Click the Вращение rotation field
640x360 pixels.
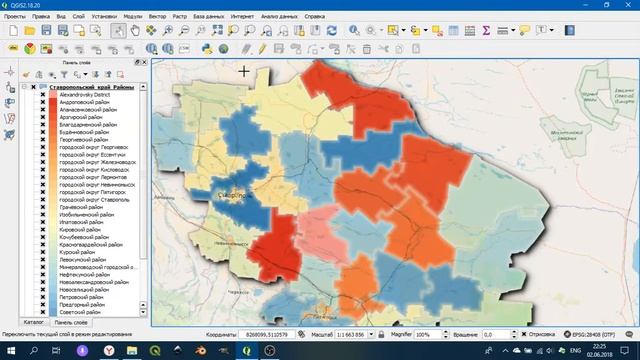[496, 334]
